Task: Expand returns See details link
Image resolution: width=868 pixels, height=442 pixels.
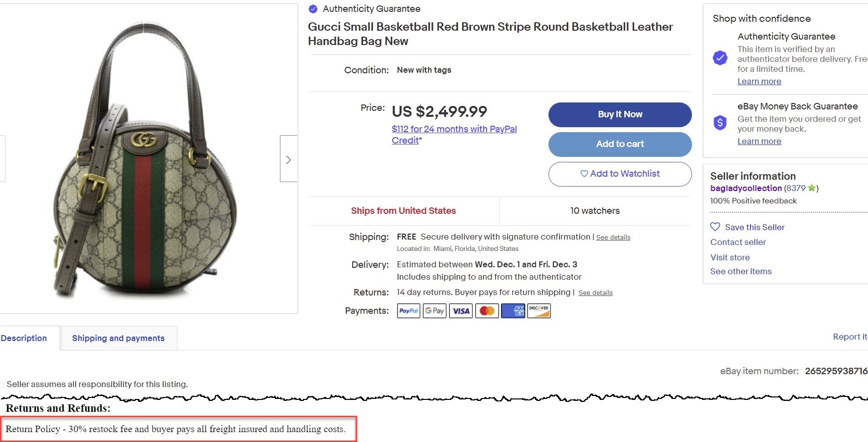Action: [595, 293]
